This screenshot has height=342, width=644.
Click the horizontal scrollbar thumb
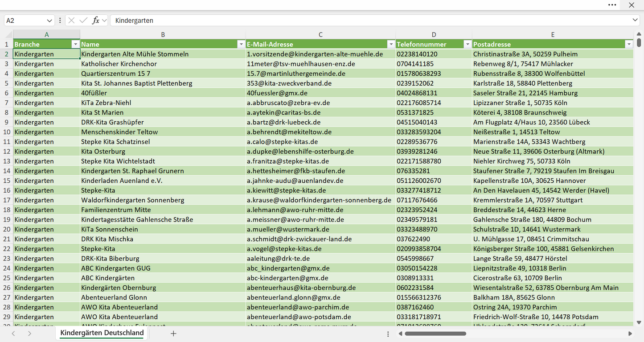(435, 334)
